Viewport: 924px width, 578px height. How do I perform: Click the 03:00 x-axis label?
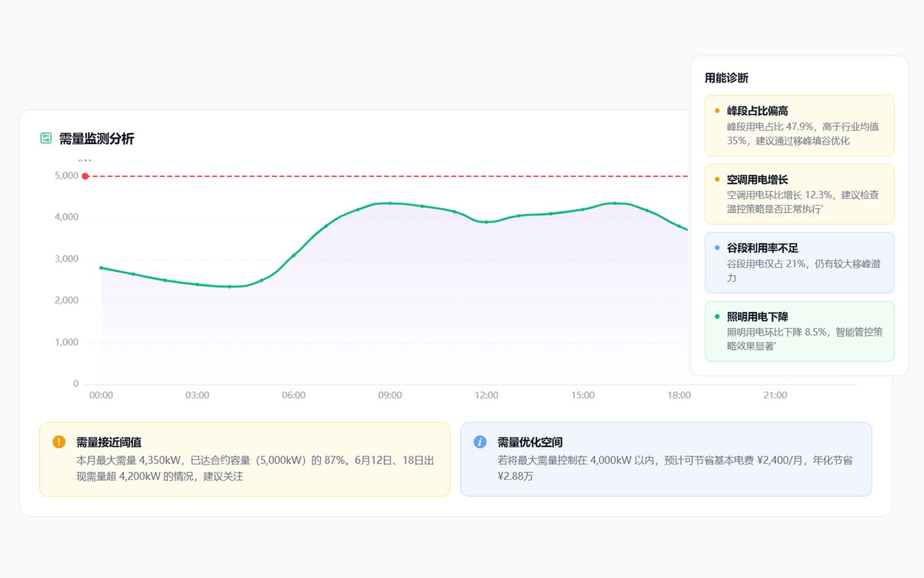tap(198, 395)
